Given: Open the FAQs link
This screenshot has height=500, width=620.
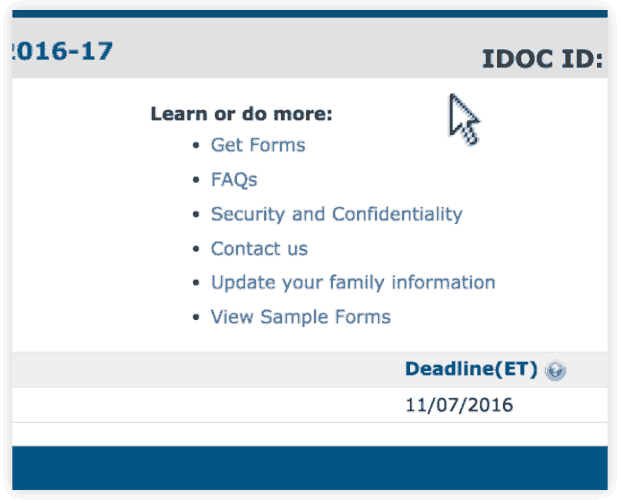Looking at the screenshot, I should coord(234,180).
